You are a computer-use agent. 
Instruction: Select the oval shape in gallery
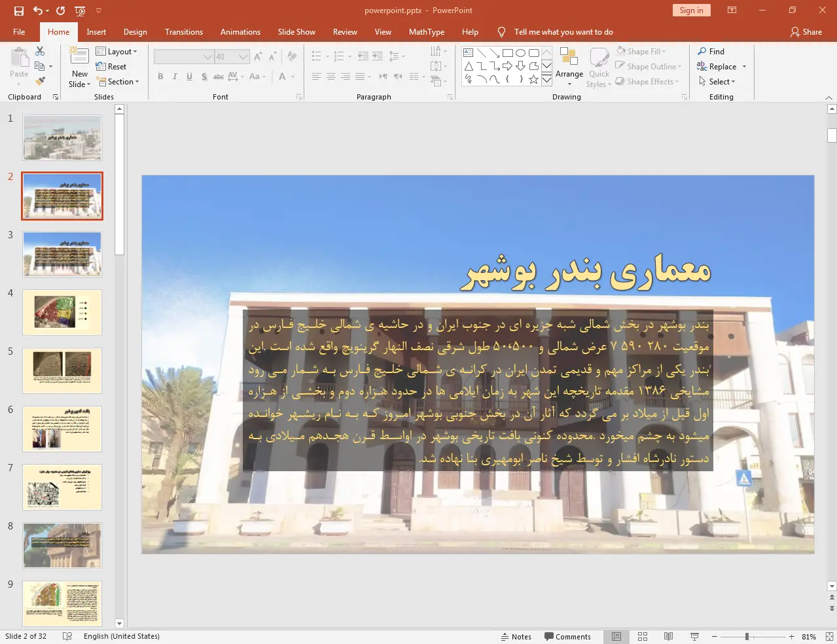(521, 53)
